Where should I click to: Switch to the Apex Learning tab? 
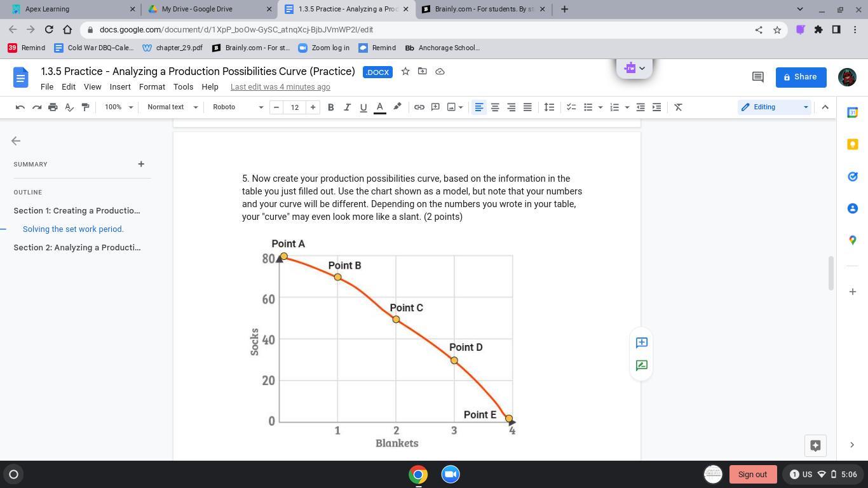tap(70, 9)
